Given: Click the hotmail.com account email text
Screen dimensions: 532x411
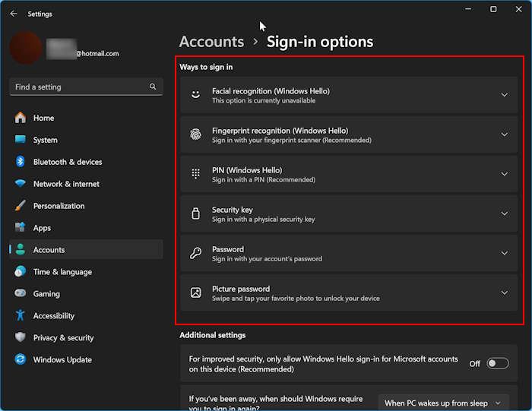Looking at the screenshot, I should 97,53.
